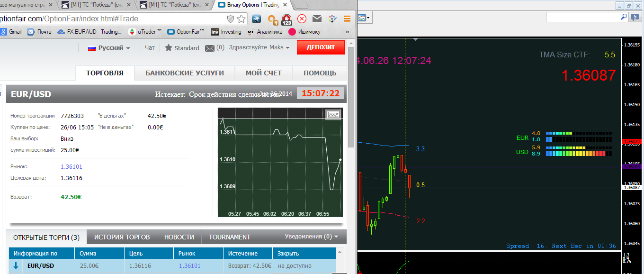Click не доступно in the Закрыть column
The width and height of the screenshot is (644, 274).
[295, 266]
